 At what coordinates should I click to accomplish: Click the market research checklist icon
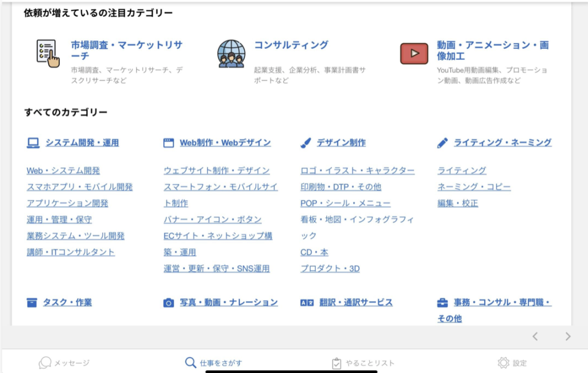47,53
